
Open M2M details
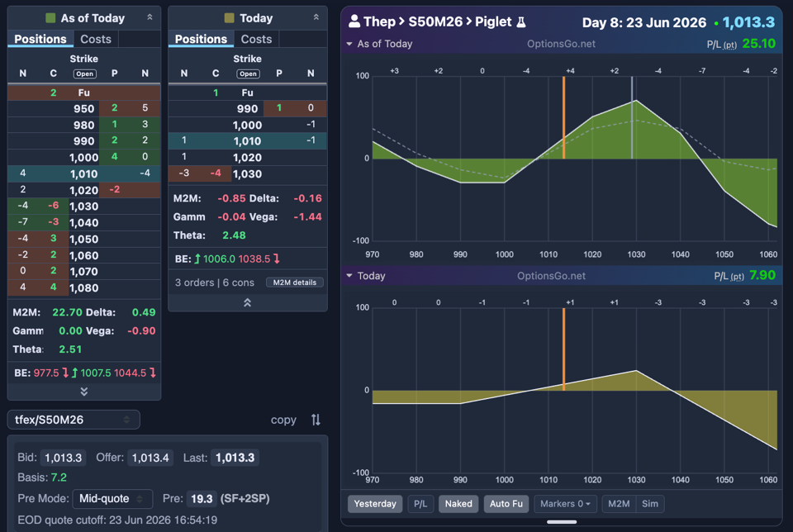click(x=295, y=283)
